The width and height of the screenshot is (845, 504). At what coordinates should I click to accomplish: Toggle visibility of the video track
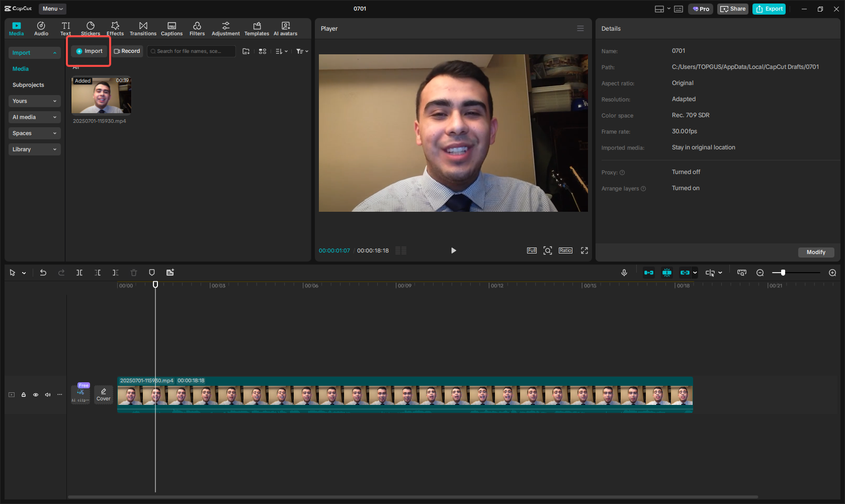coord(35,395)
